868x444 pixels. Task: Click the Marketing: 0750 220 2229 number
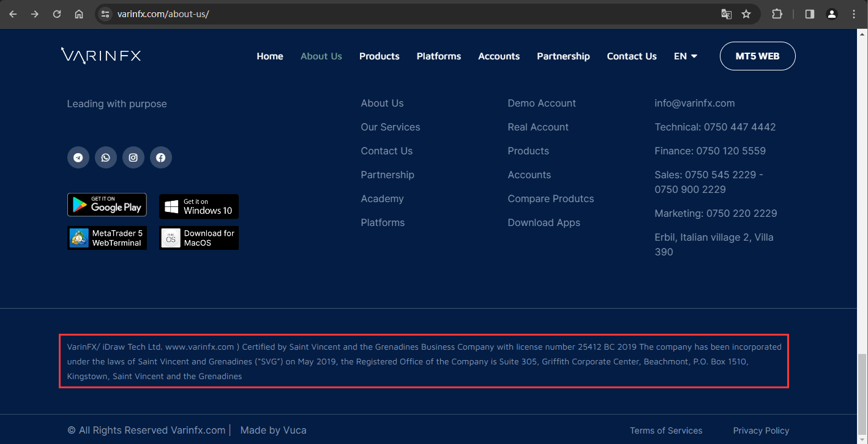(x=716, y=214)
